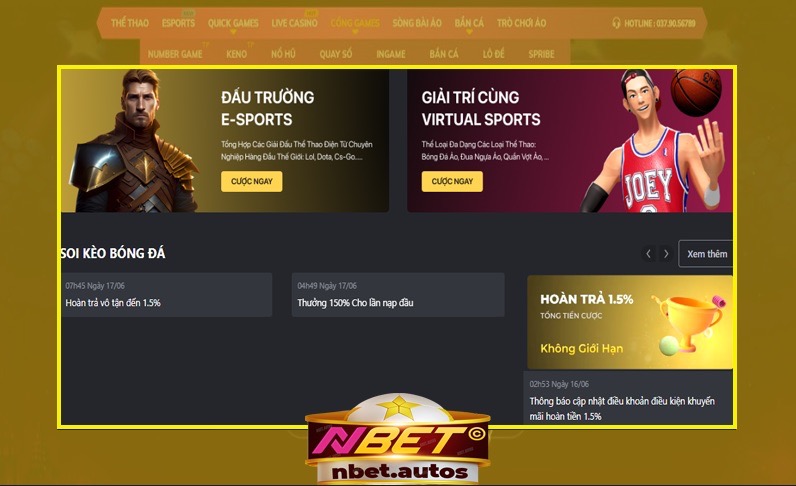Select the Live Casino menu
796x486 pixels.
coord(294,23)
